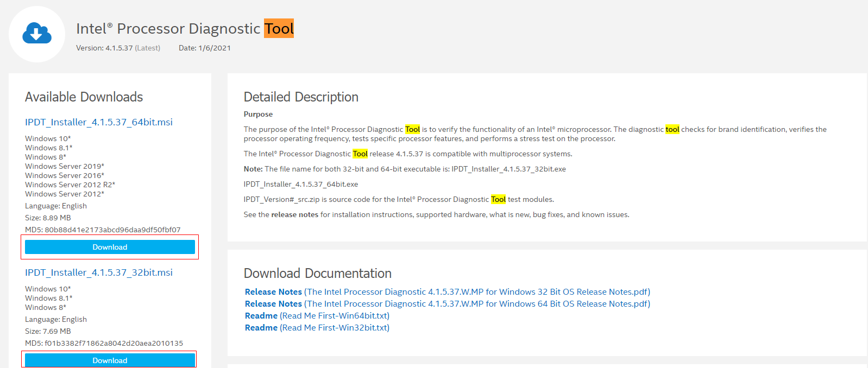Open Readme First-Win64bit.txt
This screenshot has height=368, width=868.
[317, 316]
